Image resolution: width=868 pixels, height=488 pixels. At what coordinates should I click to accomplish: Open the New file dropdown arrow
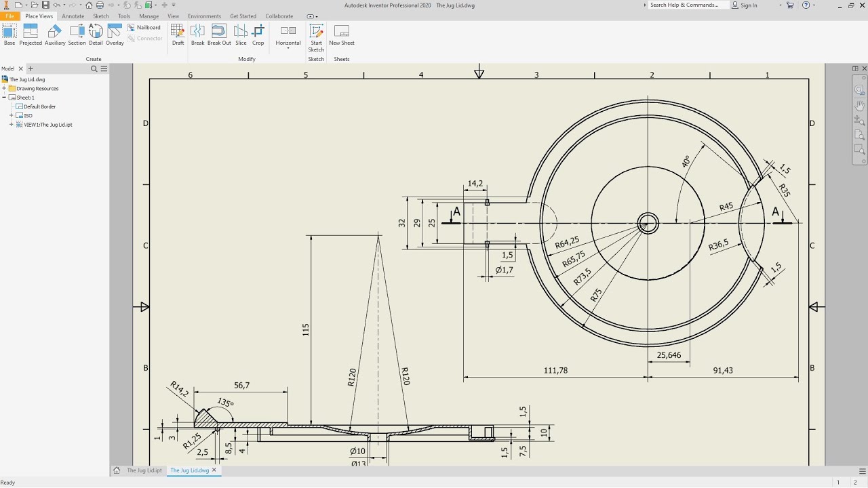(26, 5)
